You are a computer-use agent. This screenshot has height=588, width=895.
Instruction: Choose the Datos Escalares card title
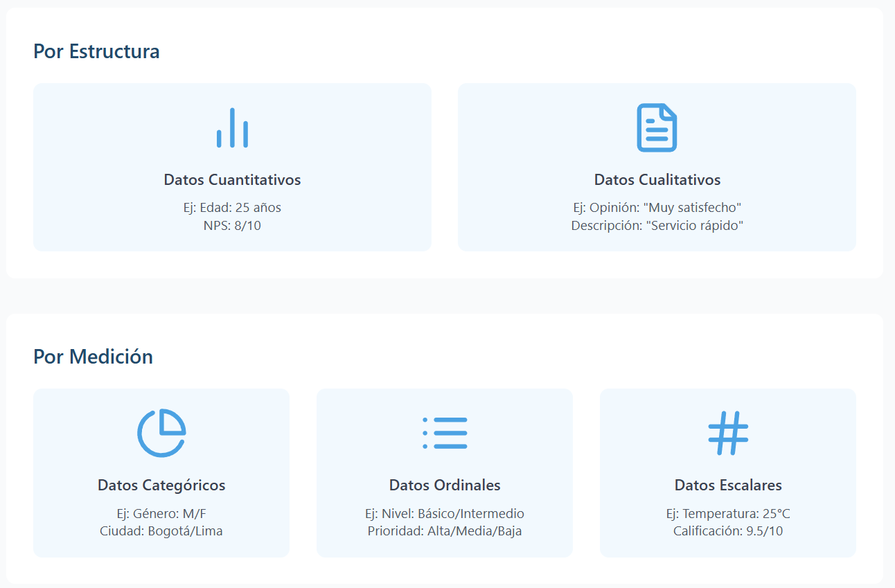coord(728,485)
